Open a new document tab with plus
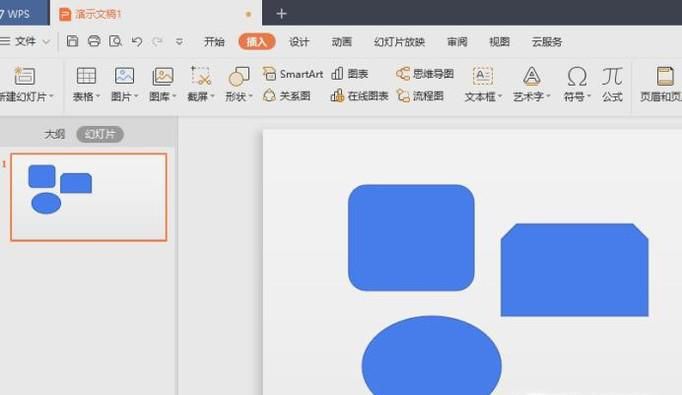682x395 pixels. 281,14
